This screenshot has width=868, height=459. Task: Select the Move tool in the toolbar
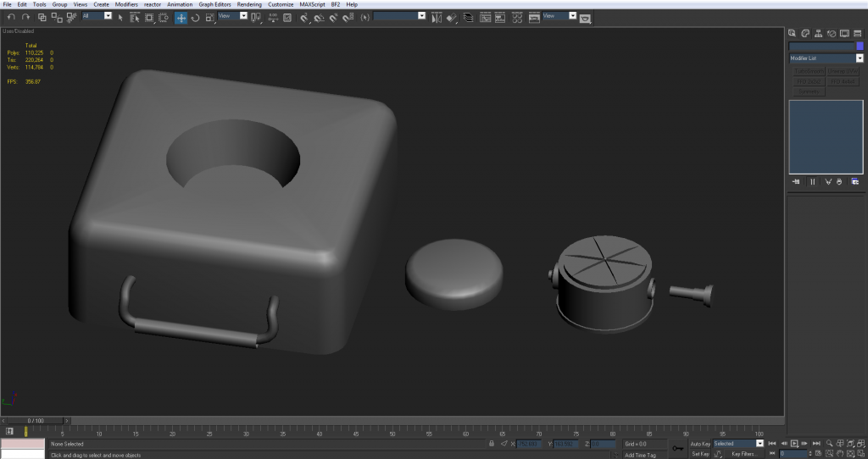[181, 17]
